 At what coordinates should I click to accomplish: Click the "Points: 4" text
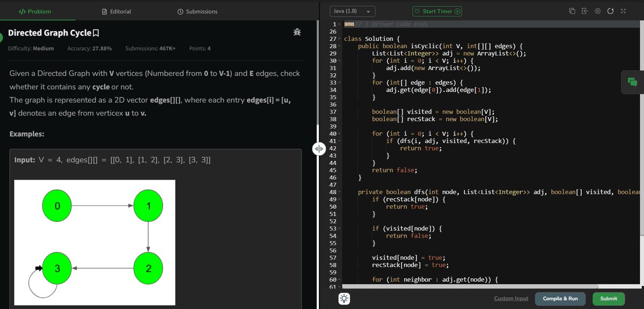click(200, 48)
